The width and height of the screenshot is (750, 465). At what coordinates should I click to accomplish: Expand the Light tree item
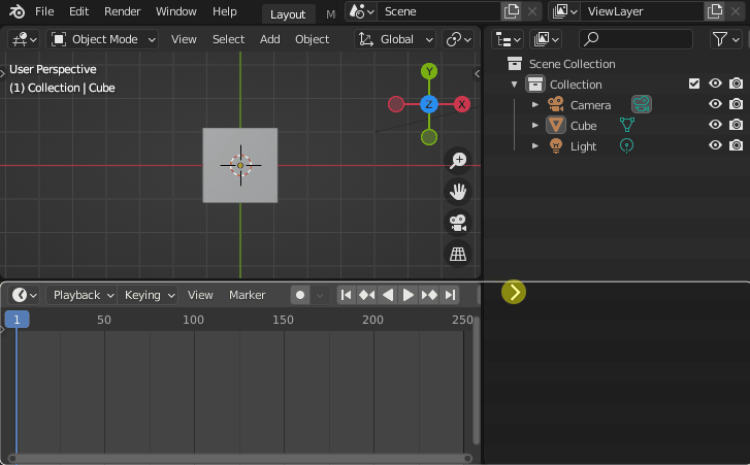535,146
